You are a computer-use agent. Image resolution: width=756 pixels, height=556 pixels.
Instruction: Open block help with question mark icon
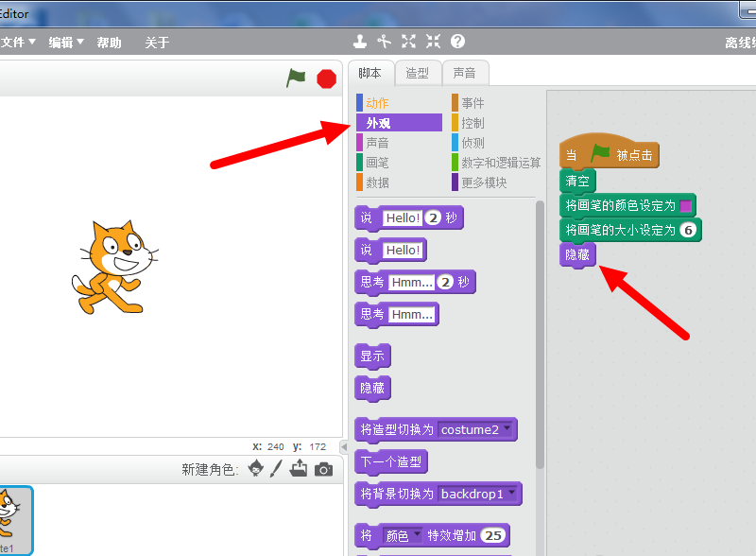click(x=457, y=41)
